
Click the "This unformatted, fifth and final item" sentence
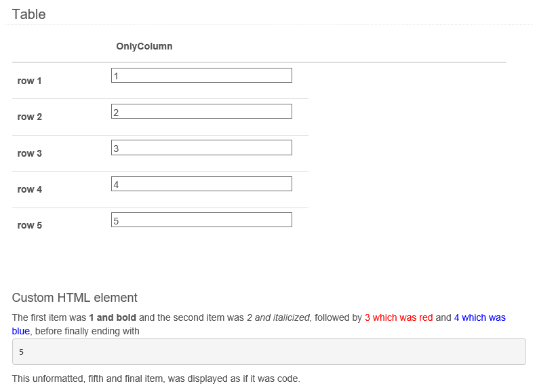tap(156, 378)
